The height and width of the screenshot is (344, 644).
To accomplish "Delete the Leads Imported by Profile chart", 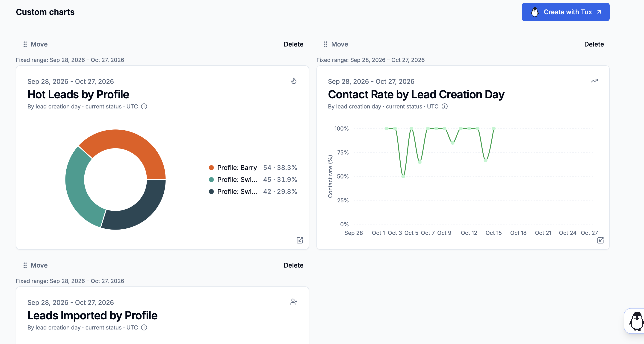I will (x=293, y=265).
